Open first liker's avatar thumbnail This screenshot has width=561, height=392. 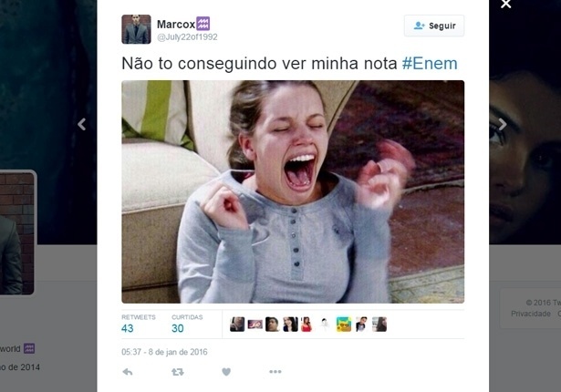(237, 325)
